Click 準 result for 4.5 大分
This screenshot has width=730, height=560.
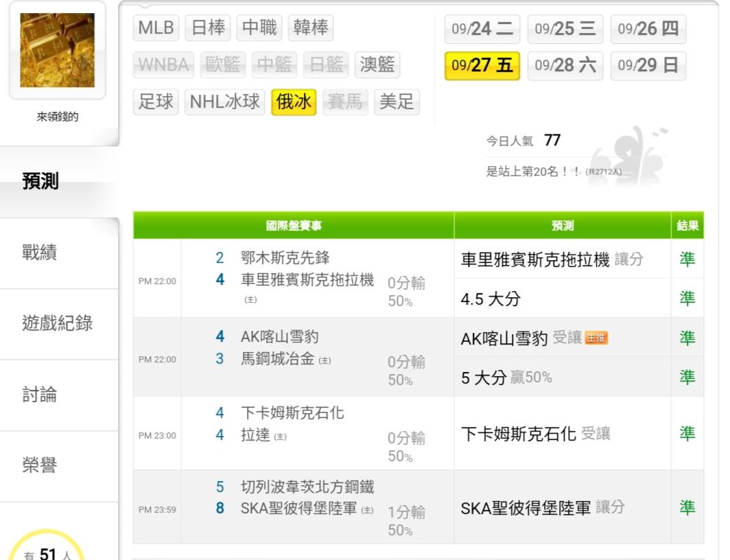687,299
